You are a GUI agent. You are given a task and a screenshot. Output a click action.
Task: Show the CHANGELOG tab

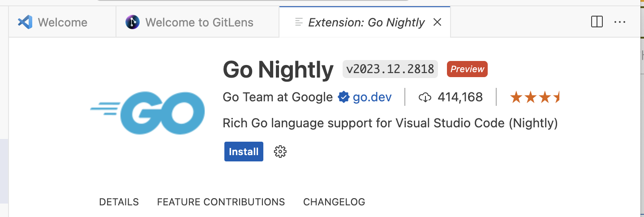click(334, 202)
